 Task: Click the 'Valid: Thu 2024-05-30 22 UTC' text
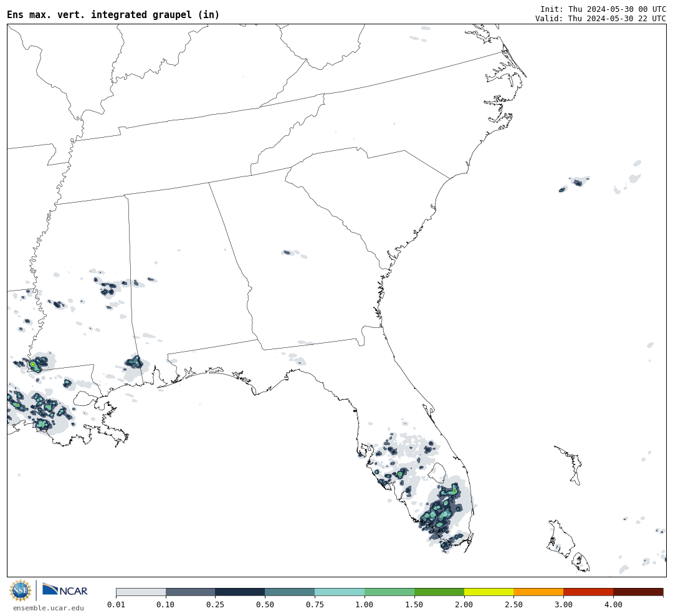click(x=601, y=19)
